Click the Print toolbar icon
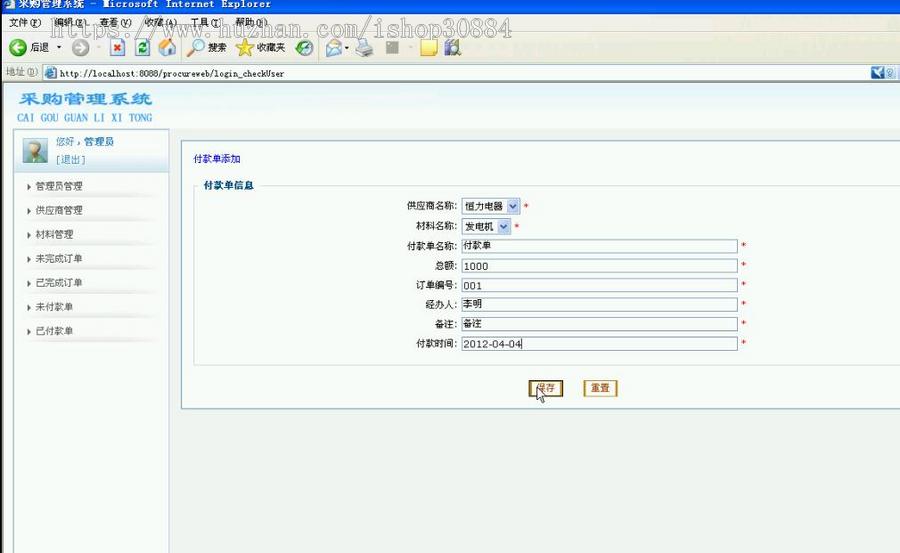The width and height of the screenshot is (900, 553). 364,48
